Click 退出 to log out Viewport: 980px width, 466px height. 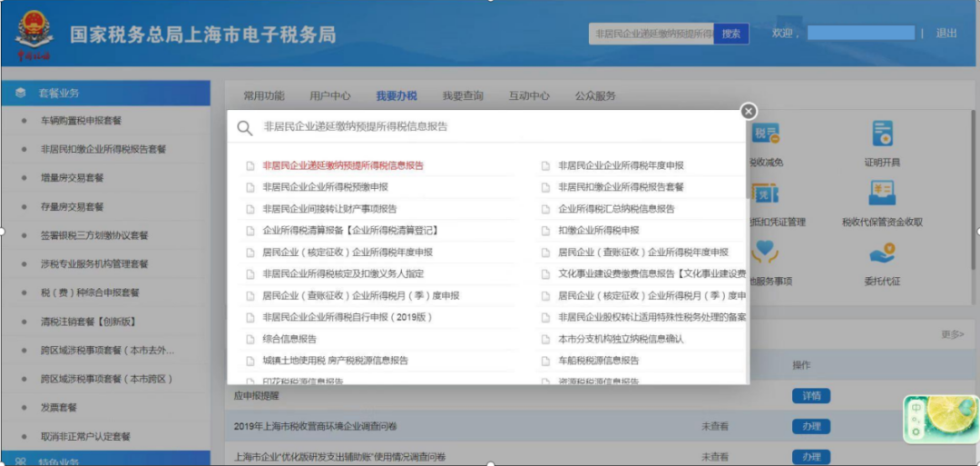(946, 34)
